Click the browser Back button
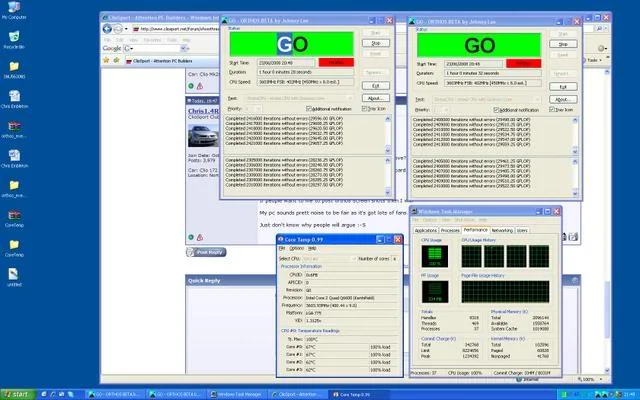640x400 pixels. click(107, 29)
